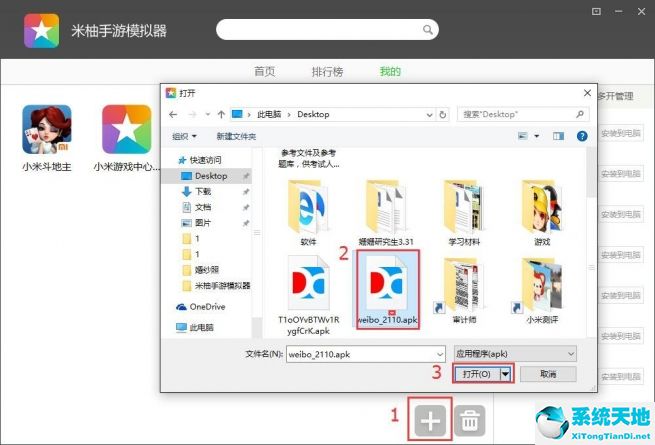Click Desktop in the address breadcrumb
The width and height of the screenshot is (655, 445).
click(x=313, y=114)
